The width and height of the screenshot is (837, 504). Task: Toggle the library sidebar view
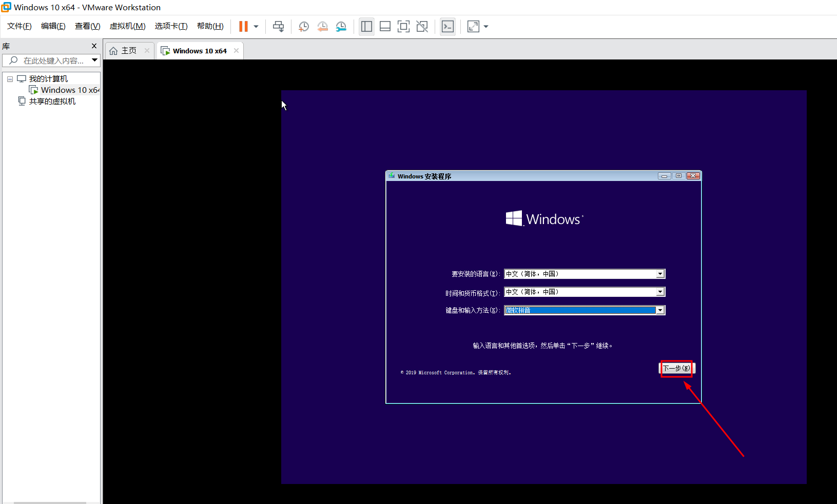click(x=366, y=26)
